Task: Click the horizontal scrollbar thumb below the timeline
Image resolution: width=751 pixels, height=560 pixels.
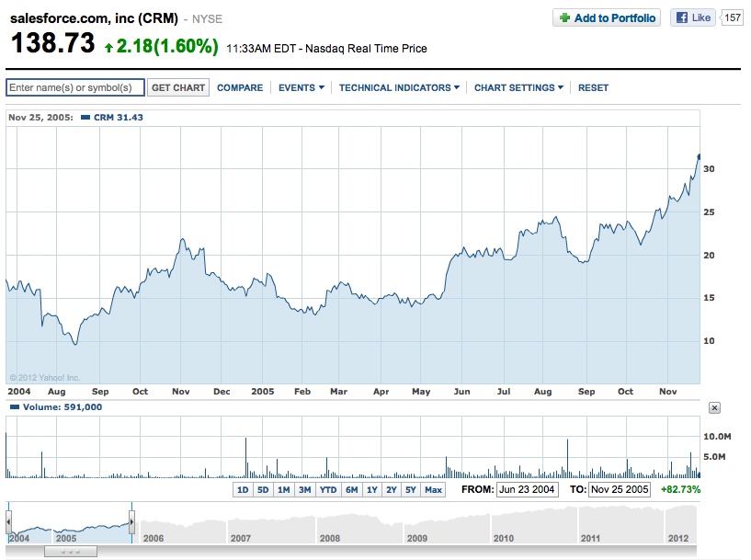Action: coord(71,552)
